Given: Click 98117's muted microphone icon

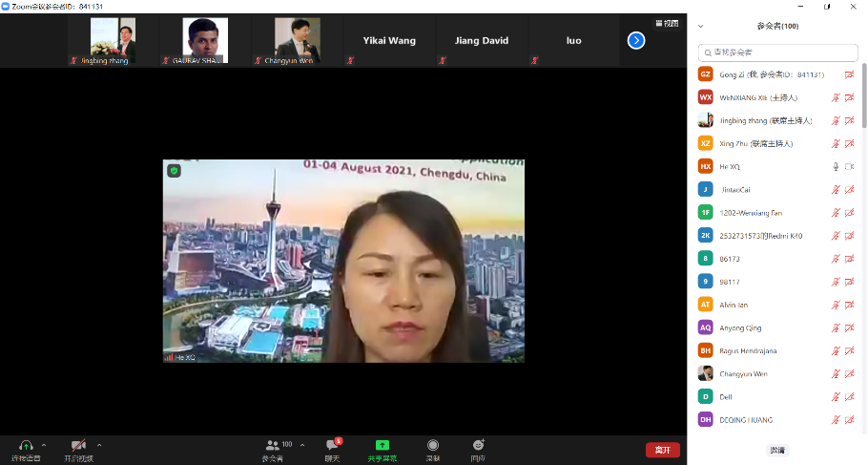Looking at the screenshot, I should pos(836,282).
